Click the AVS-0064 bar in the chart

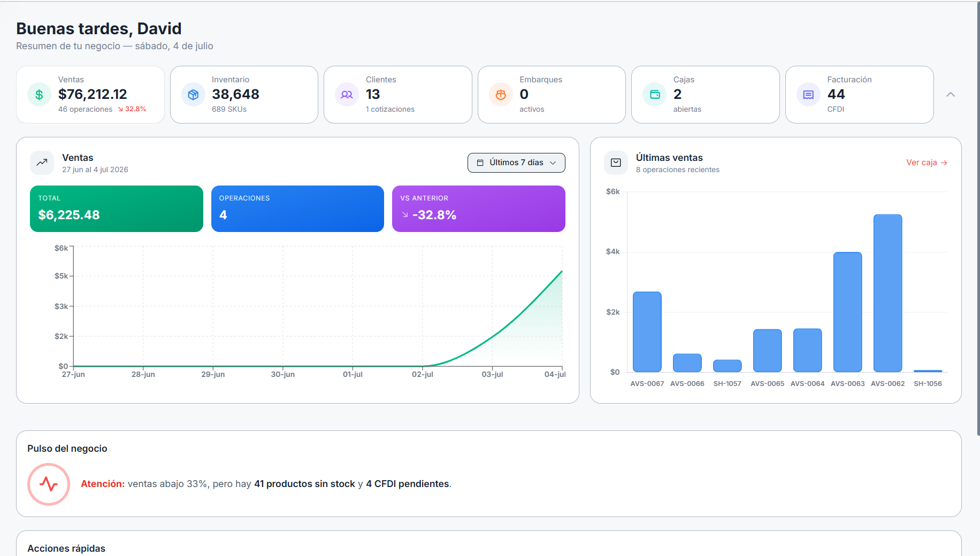(808, 350)
